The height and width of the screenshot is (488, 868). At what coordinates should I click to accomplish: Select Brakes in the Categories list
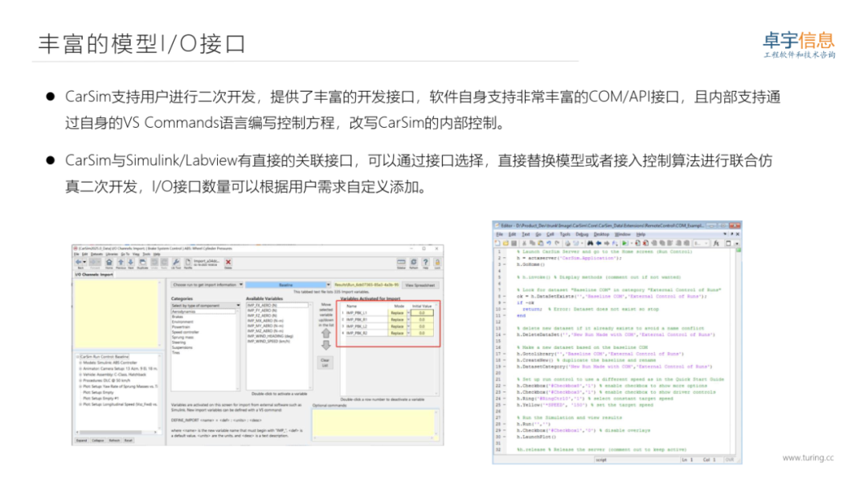[178, 317]
